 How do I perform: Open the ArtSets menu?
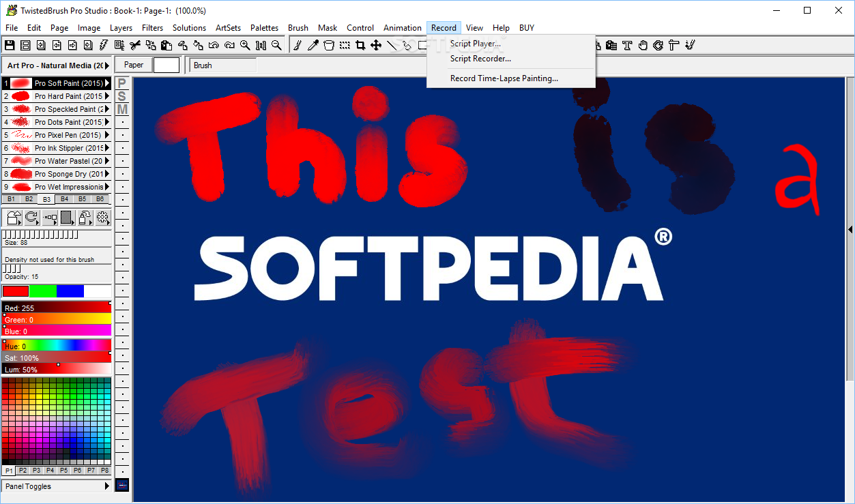228,28
